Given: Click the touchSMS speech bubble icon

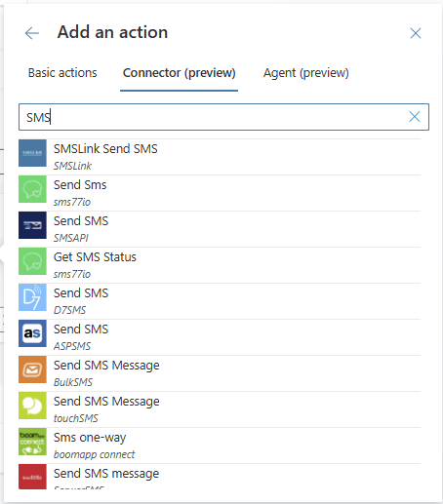Looking at the screenshot, I should coord(32,406).
